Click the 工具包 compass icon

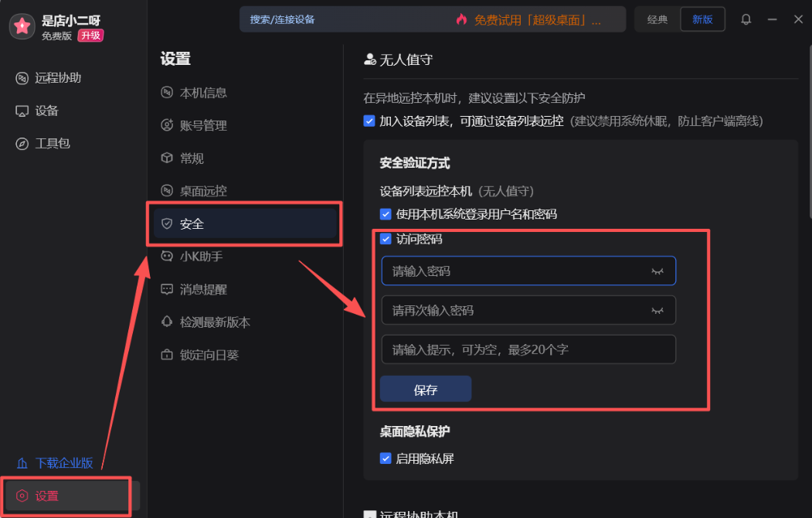[22, 144]
